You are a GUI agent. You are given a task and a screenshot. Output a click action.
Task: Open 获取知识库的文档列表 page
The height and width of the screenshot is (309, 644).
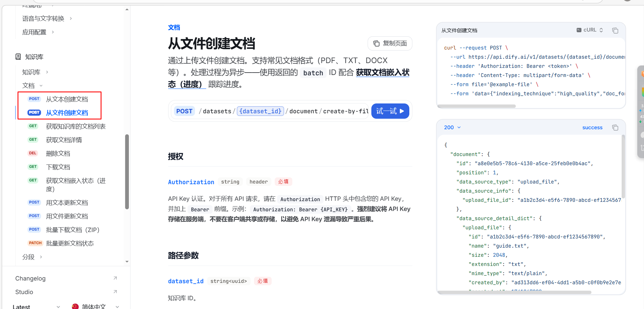[76, 126]
